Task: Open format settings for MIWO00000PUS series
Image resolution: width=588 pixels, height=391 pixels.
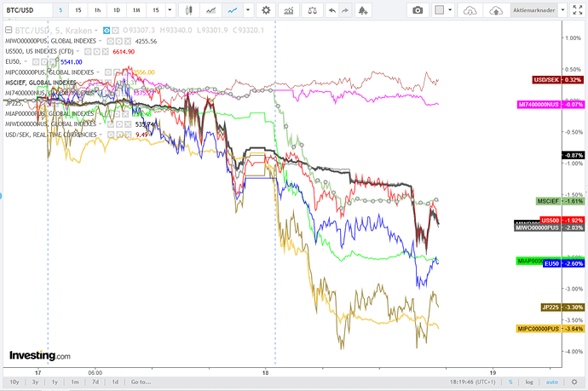Action: click(118, 41)
